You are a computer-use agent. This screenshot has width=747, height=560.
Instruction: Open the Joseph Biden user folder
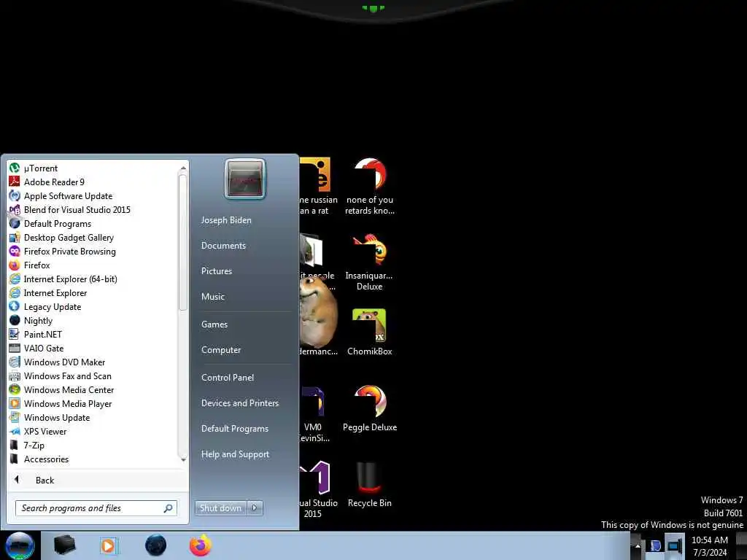(x=226, y=220)
